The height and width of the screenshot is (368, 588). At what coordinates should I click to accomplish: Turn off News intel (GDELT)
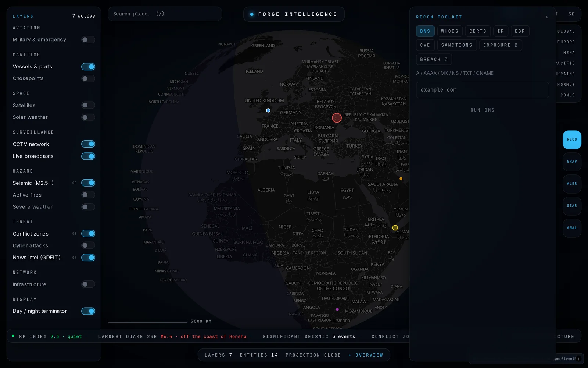click(88, 258)
